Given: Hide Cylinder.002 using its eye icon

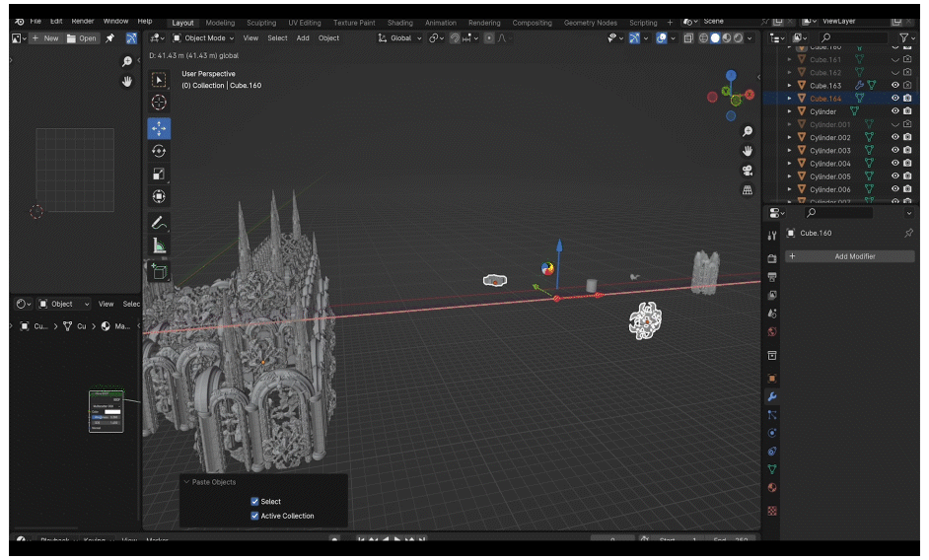Looking at the screenshot, I should [895, 137].
